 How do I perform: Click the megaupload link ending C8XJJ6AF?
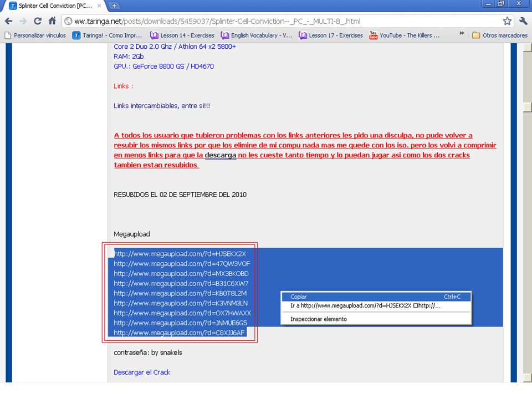pos(179,333)
